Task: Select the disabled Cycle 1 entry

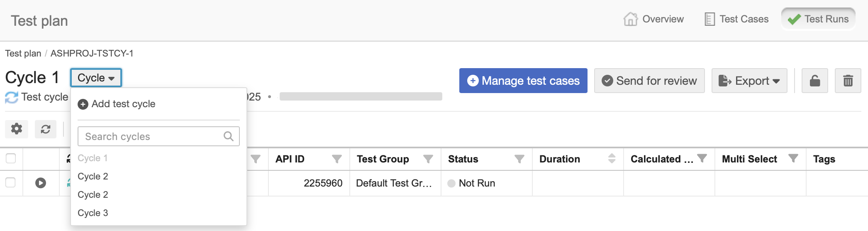Action: click(x=93, y=158)
